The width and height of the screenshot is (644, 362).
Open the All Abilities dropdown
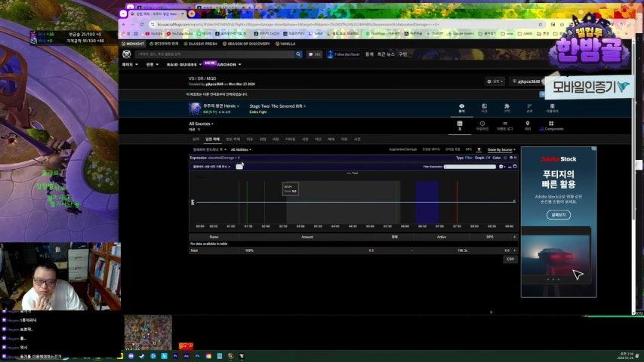point(241,149)
